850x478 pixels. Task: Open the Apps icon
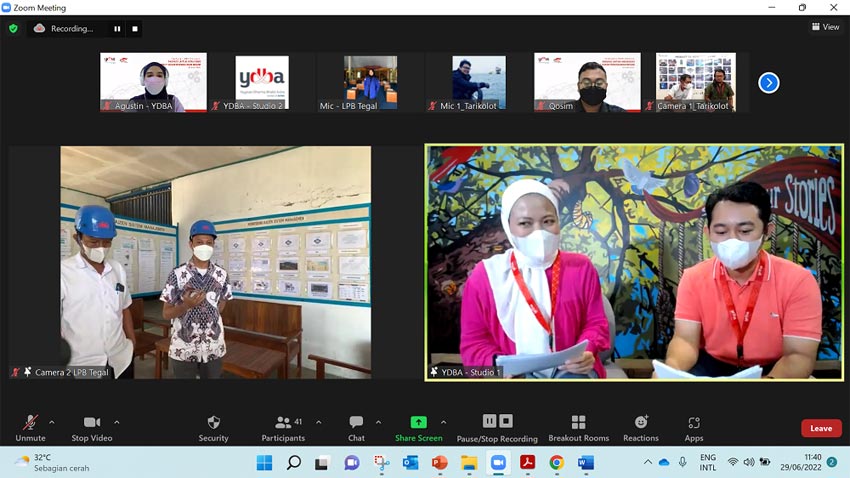(694, 422)
